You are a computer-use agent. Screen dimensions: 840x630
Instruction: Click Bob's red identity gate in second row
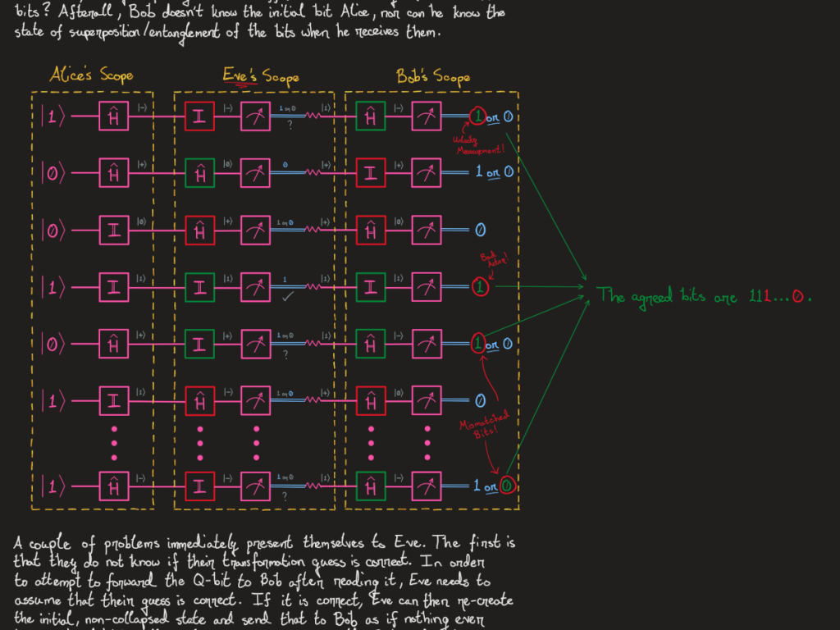[x=371, y=173]
